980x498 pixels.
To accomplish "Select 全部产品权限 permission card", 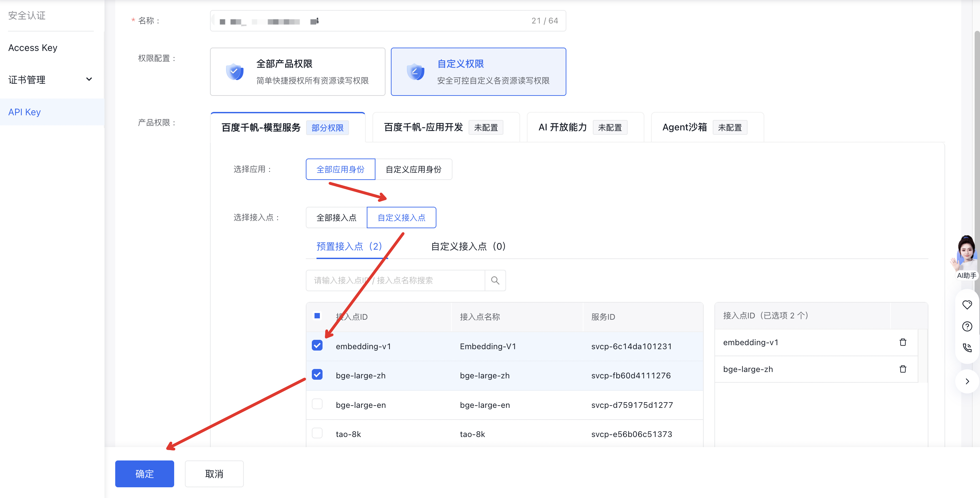I will click(x=297, y=72).
